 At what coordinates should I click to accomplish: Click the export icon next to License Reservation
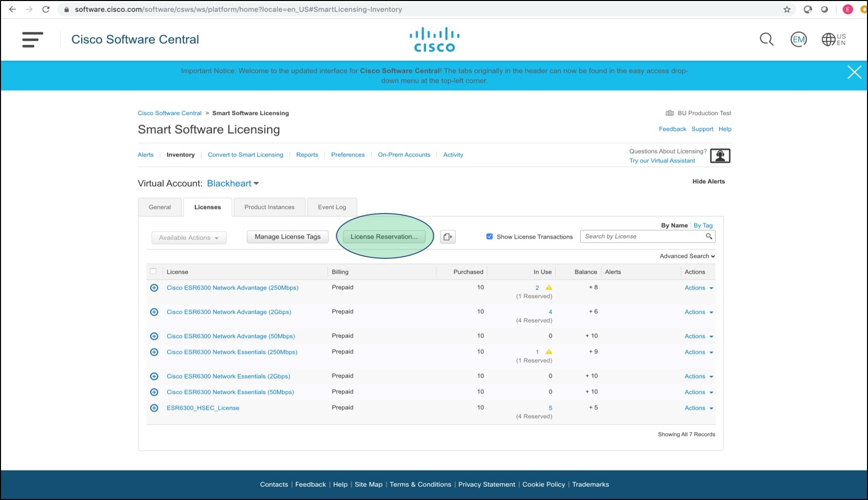coord(448,237)
